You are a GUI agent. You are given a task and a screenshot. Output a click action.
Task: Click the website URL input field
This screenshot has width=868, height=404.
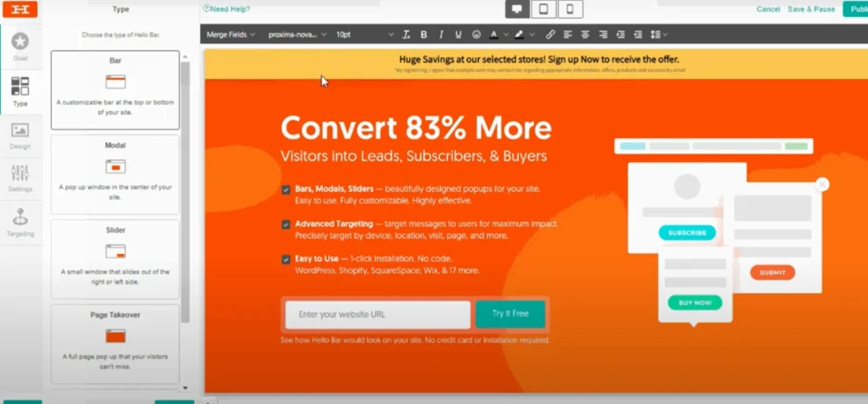(377, 314)
